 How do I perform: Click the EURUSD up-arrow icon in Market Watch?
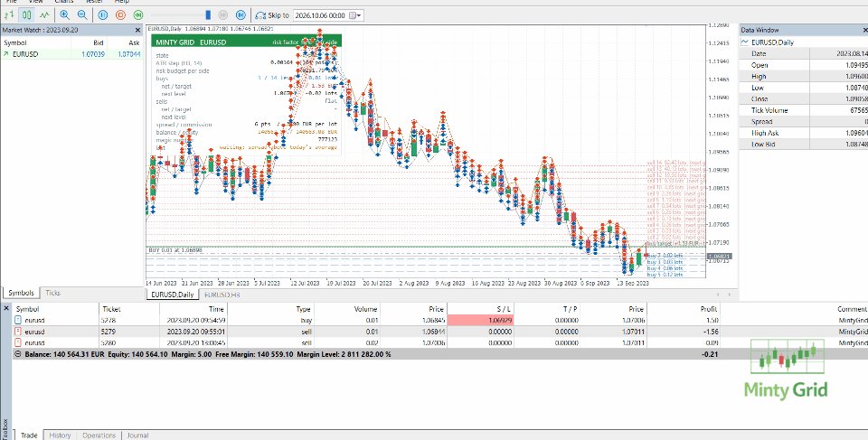pyautogui.click(x=6, y=54)
